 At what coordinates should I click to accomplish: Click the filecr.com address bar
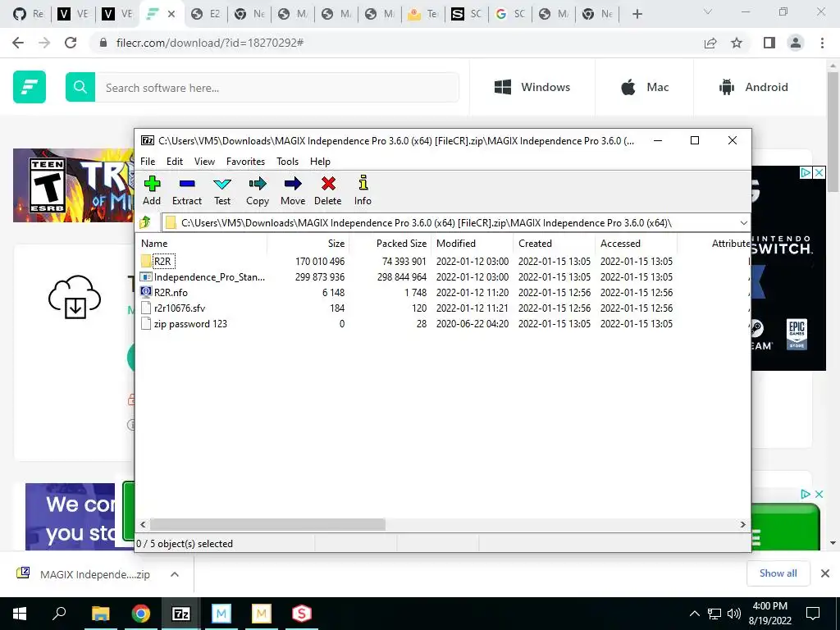pyautogui.click(x=396, y=43)
